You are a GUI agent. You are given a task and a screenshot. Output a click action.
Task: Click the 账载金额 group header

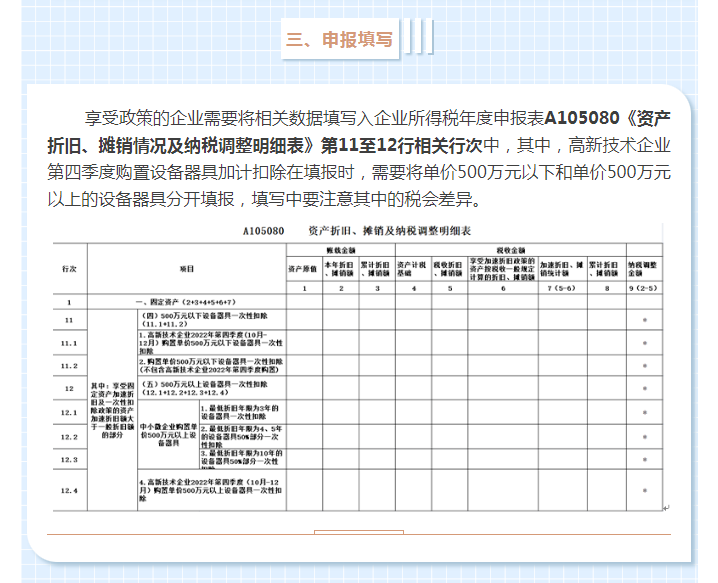[341, 250]
